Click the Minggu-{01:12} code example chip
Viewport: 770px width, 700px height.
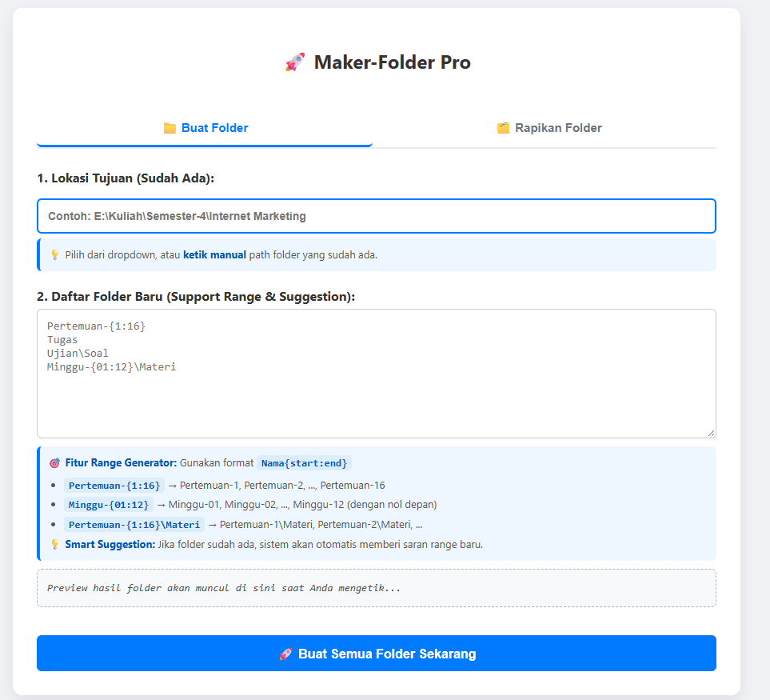pyautogui.click(x=109, y=505)
